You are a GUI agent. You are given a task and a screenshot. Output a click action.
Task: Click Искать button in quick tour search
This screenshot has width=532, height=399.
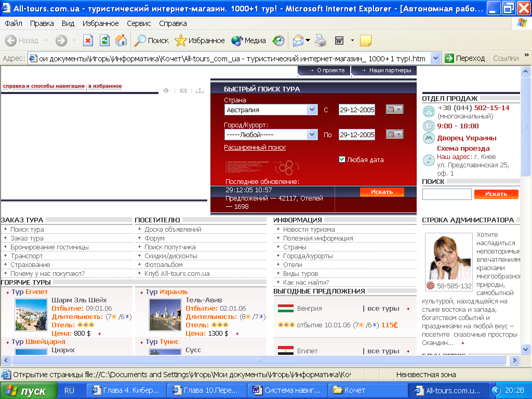[x=382, y=192]
